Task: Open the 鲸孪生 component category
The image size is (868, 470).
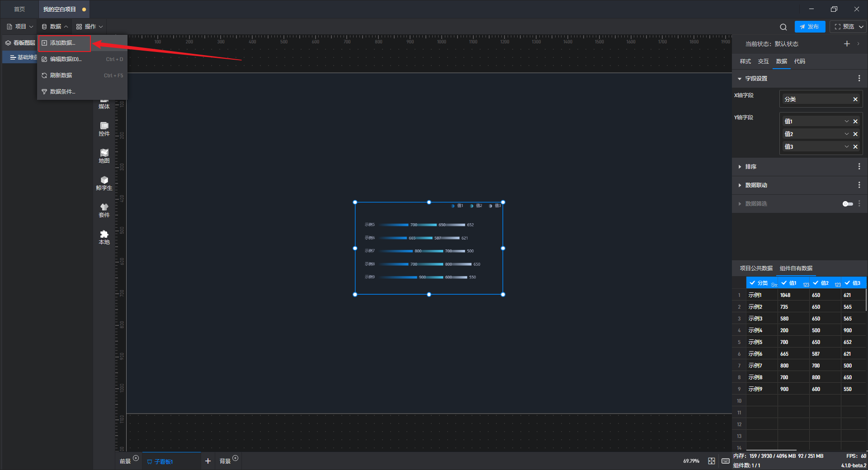Action: click(x=104, y=183)
